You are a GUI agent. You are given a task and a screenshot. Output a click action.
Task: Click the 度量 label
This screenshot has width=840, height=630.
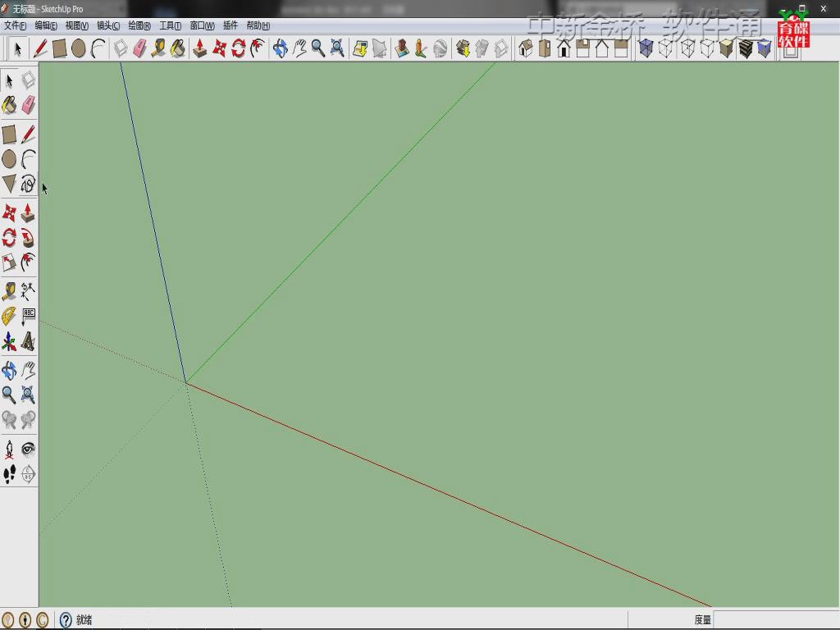pyautogui.click(x=703, y=620)
